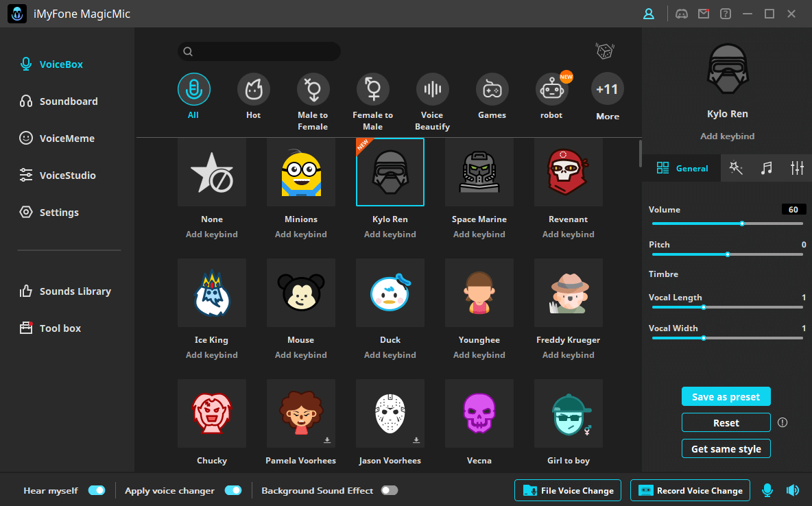The image size is (812, 506).
Task: Open the Discord community icon
Action: [x=682, y=14]
